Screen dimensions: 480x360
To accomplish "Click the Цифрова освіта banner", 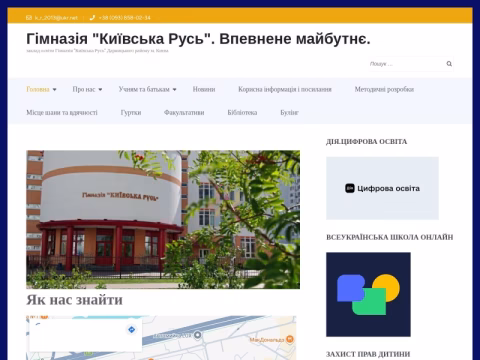I will point(382,188).
